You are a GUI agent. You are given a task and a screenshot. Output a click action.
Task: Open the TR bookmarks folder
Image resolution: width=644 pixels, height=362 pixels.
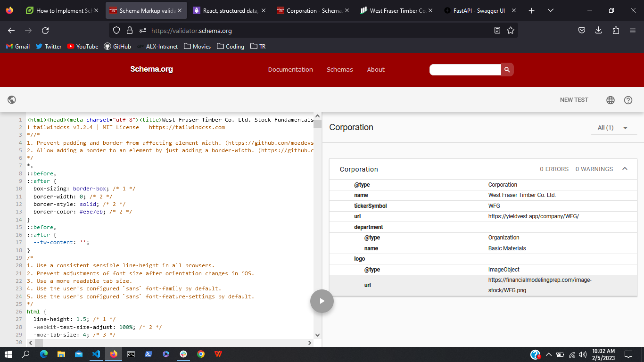coord(258,46)
